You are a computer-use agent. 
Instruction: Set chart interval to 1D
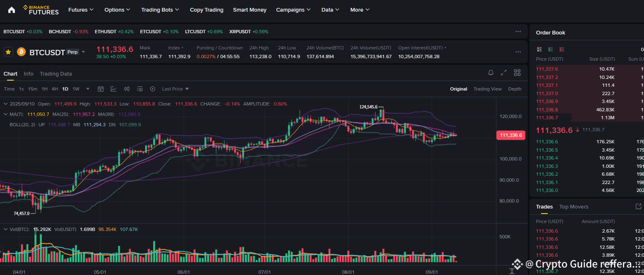pos(65,89)
